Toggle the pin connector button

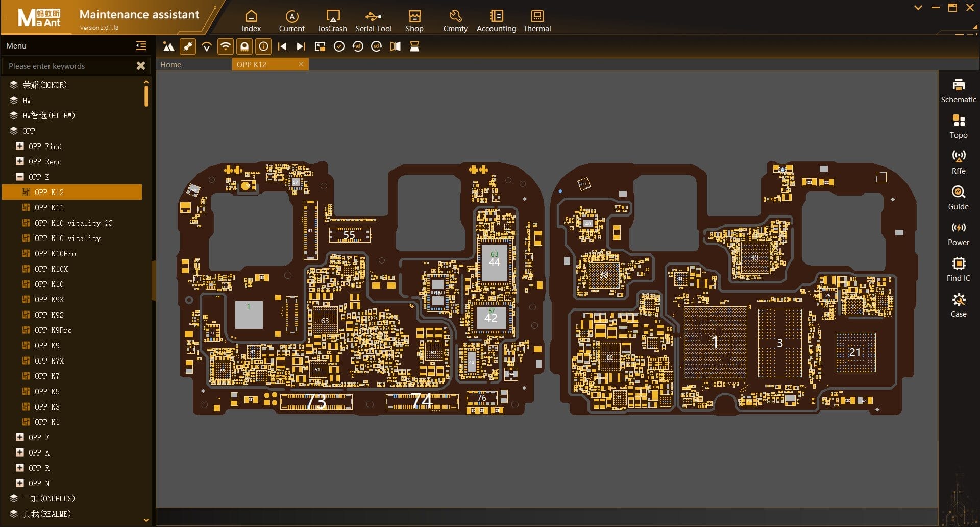coord(188,47)
